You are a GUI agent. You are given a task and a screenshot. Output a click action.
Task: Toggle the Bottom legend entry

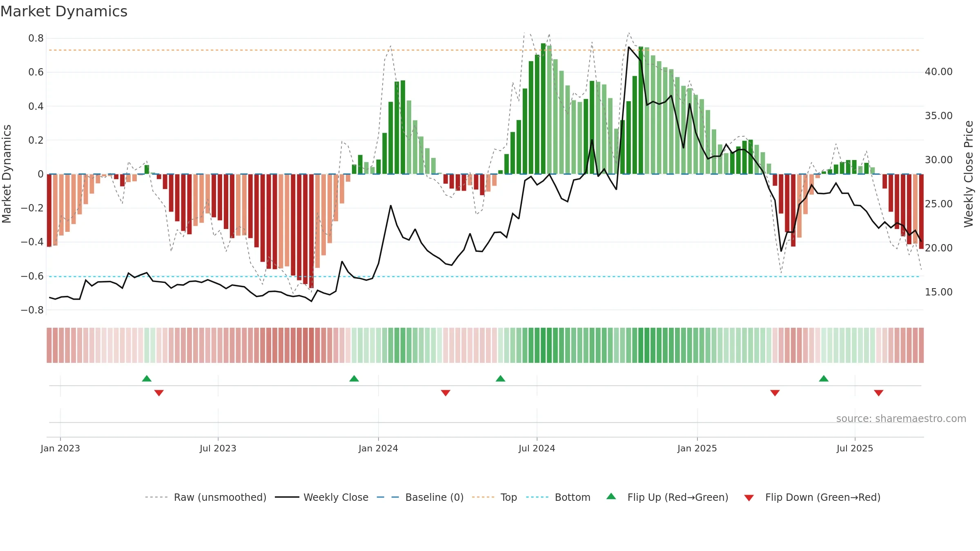click(558, 497)
